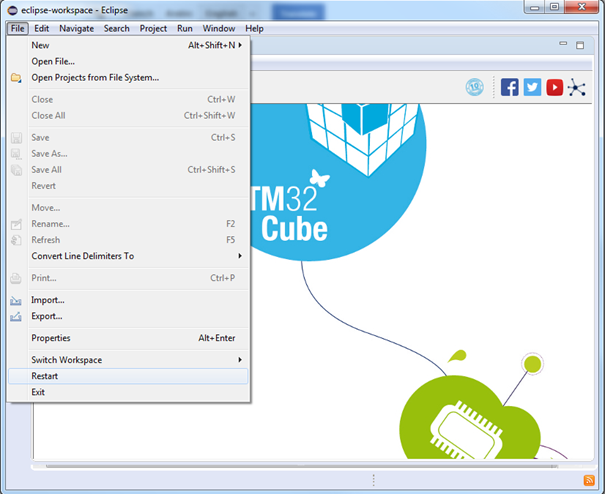The width and height of the screenshot is (605, 494).
Task: Click the Open Projects folder icon
Action: [x=16, y=78]
